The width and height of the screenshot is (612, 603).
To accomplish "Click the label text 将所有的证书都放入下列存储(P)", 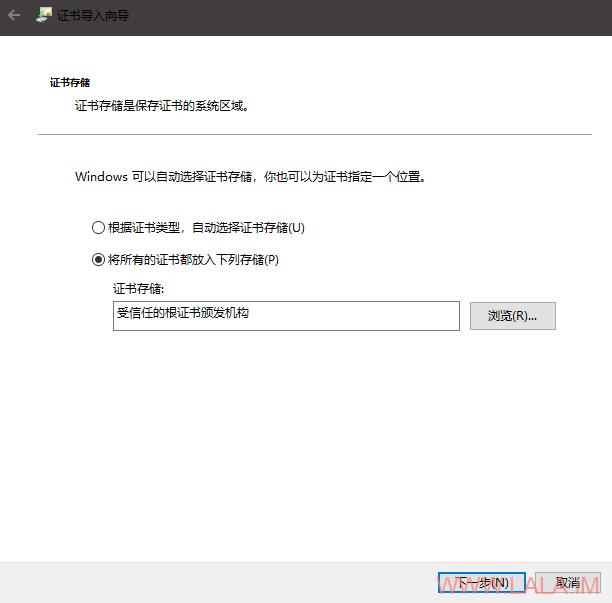I will click(193, 260).
